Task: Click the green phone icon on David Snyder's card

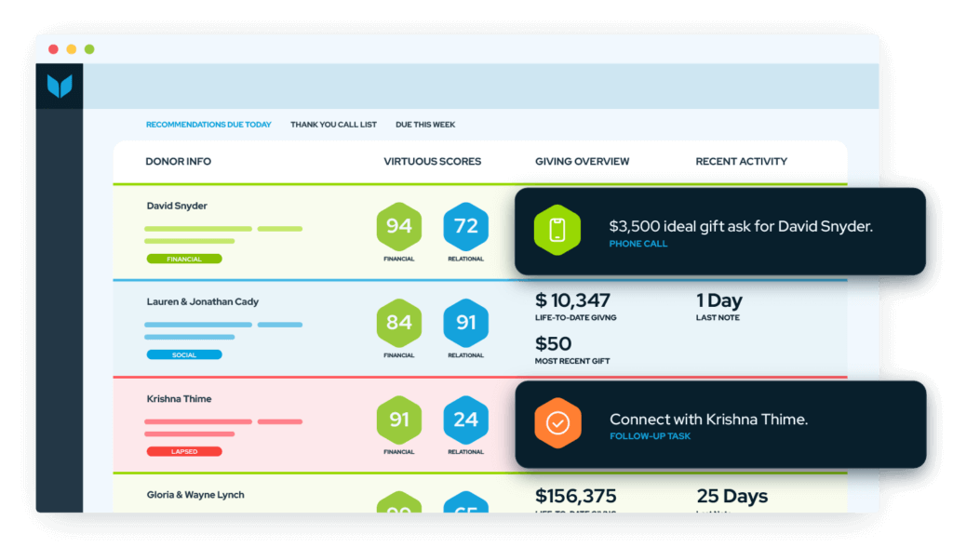Action: tap(557, 230)
